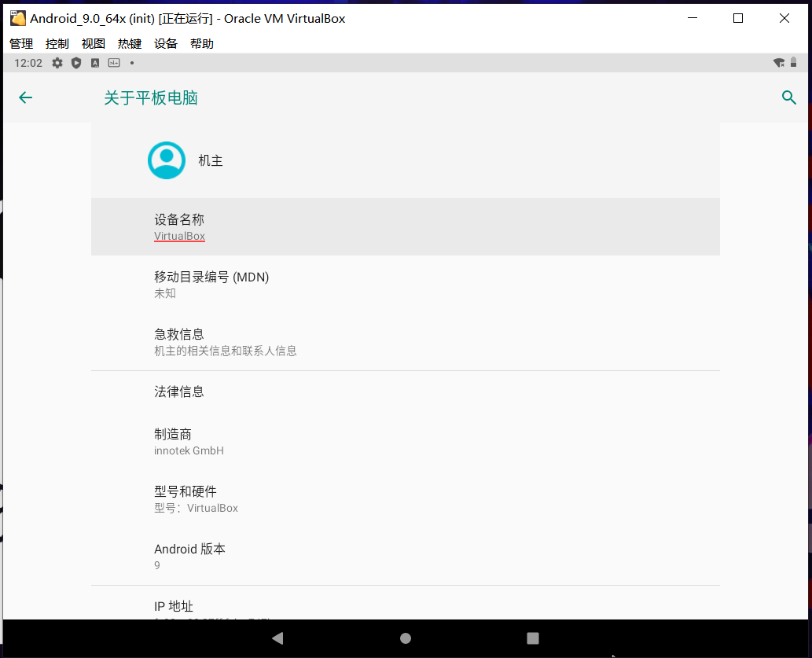Maximize the VirtualBox window
Viewport: 812px width, 658px height.
coord(738,18)
